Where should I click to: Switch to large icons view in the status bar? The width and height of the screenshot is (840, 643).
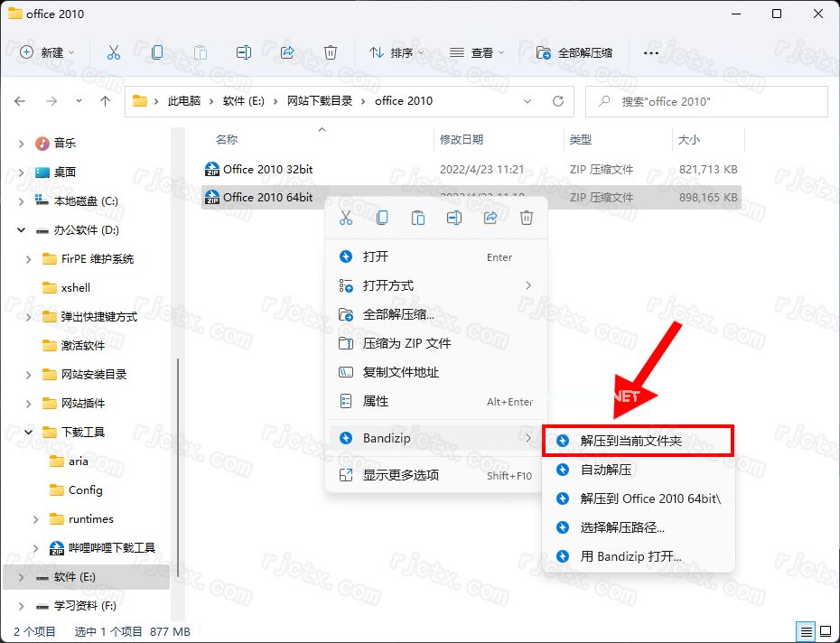click(x=825, y=631)
